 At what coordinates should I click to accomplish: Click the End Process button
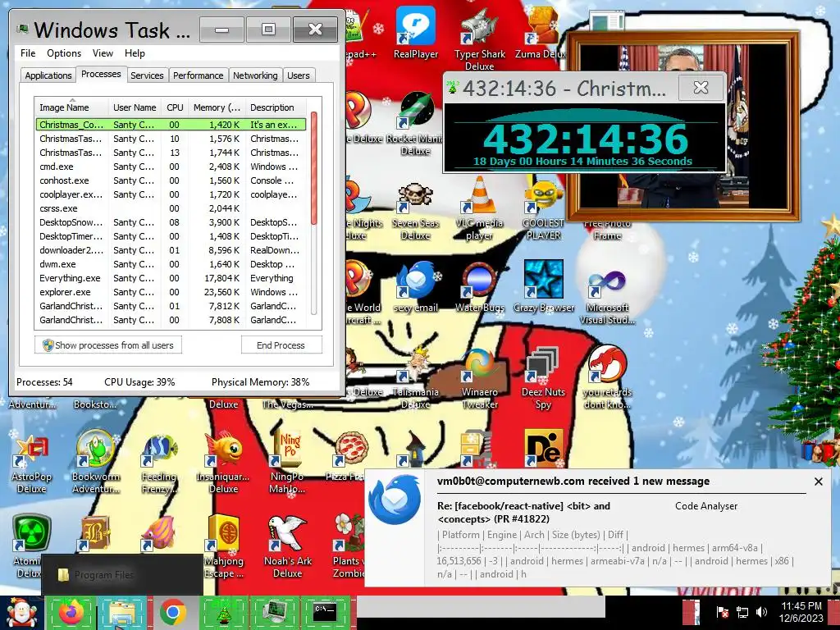pos(281,345)
